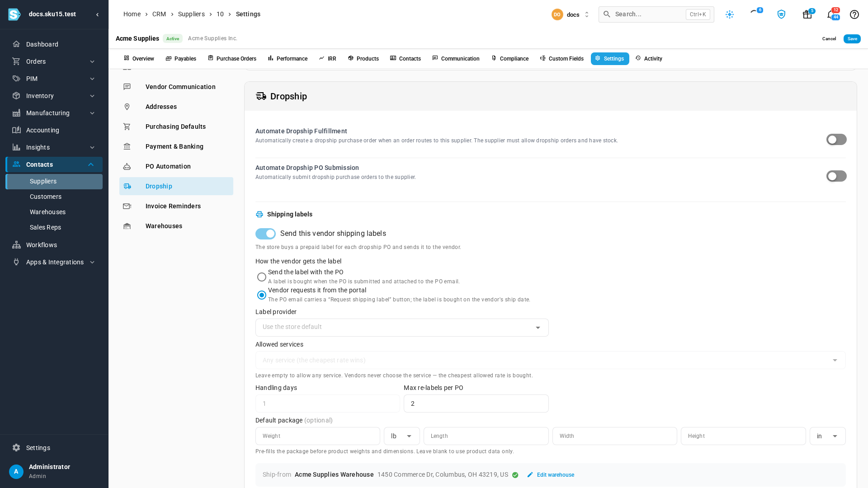Click the Addresses pin icon

click(x=127, y=107)
